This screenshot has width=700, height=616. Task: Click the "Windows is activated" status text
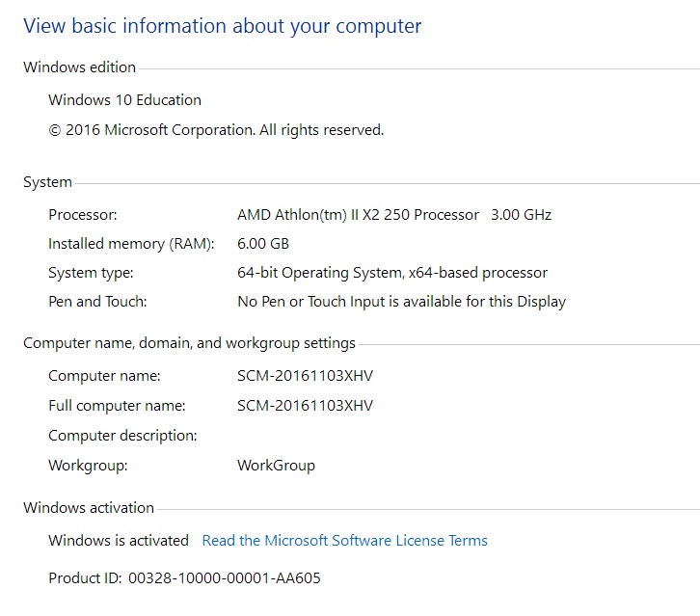tap(119, 541)
